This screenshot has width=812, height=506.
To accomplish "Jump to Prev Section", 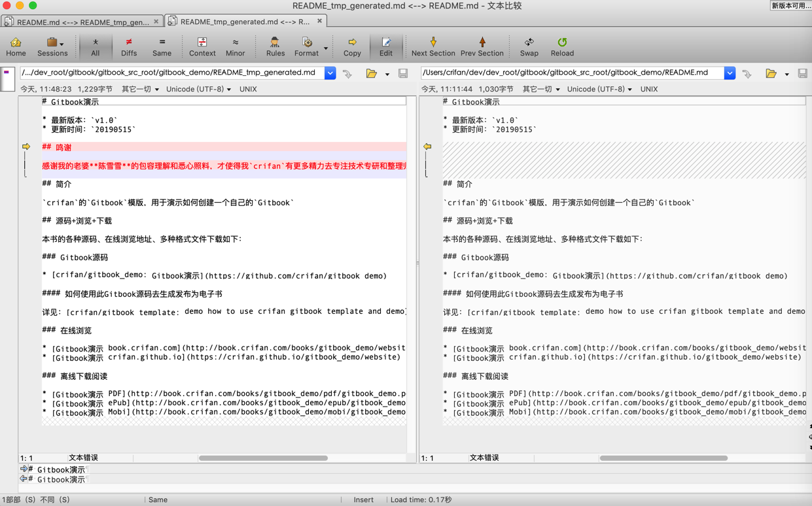I will (x=482, y=46).
